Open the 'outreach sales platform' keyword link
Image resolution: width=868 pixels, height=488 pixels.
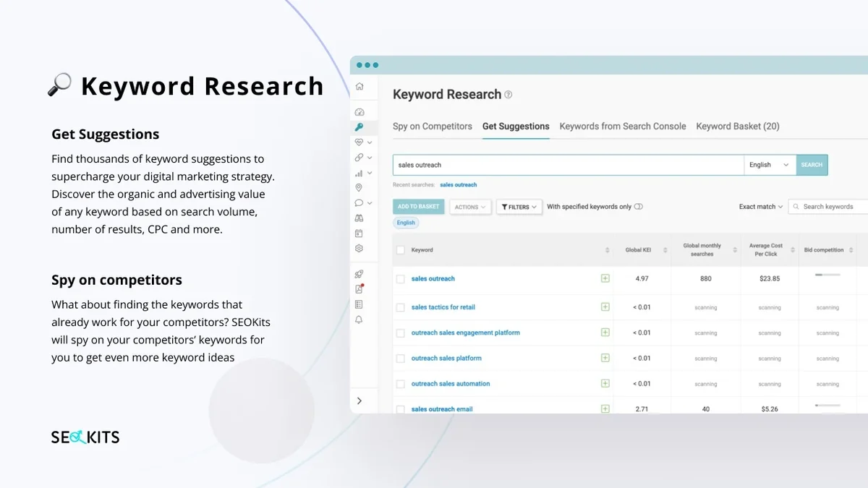pos(446,359)
